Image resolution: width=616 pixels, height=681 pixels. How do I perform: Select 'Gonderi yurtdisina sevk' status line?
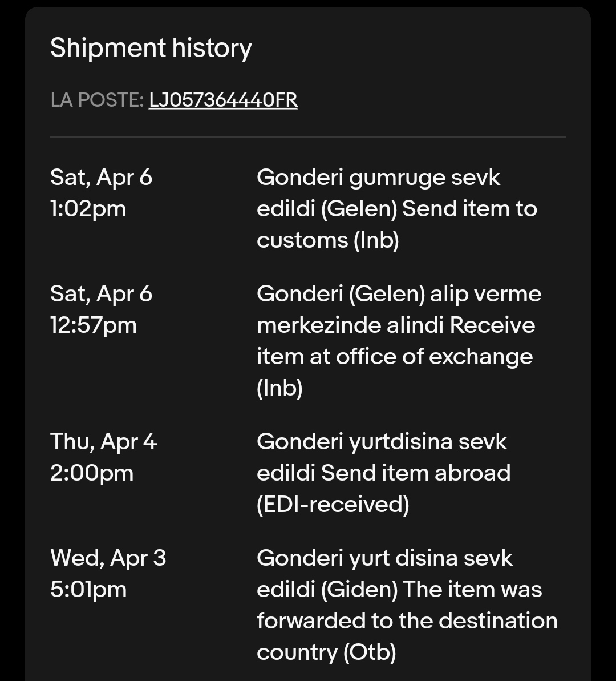pos(382,442)
